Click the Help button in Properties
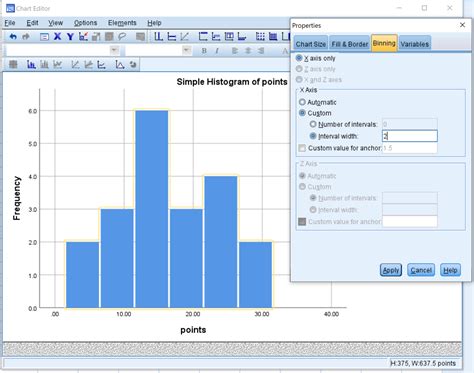 point(450,270)
